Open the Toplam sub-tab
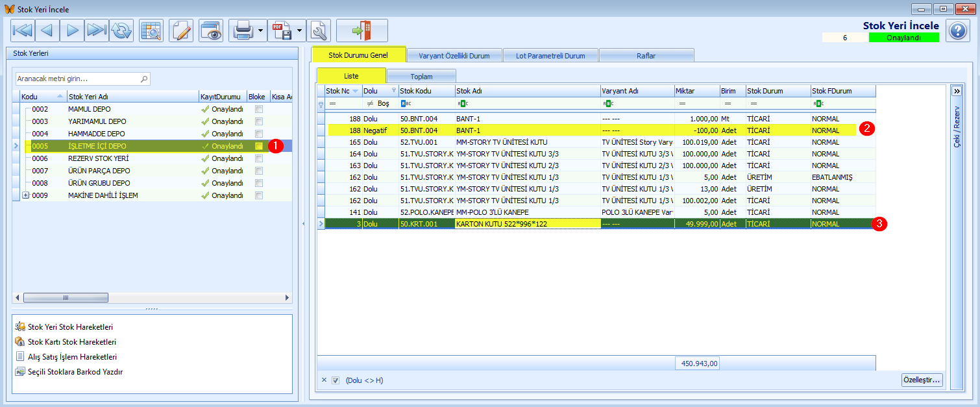980x407 pixels. pyautogui.click(x=421, y=76)
